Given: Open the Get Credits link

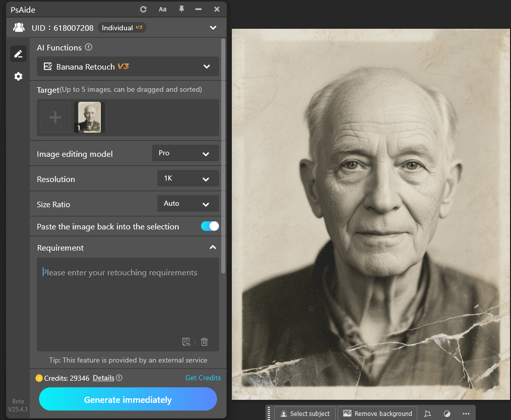Looking at the screenshot, I should (203, 377).
